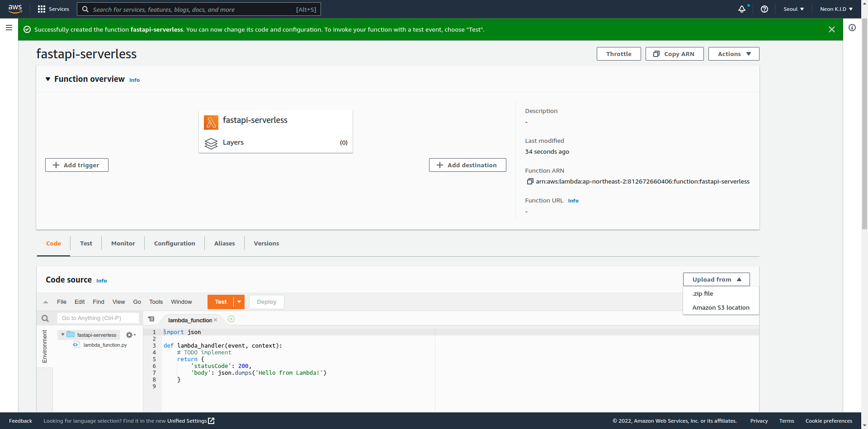
Task: Open the Neon K.I.D account menu
Action: (836, 9)
